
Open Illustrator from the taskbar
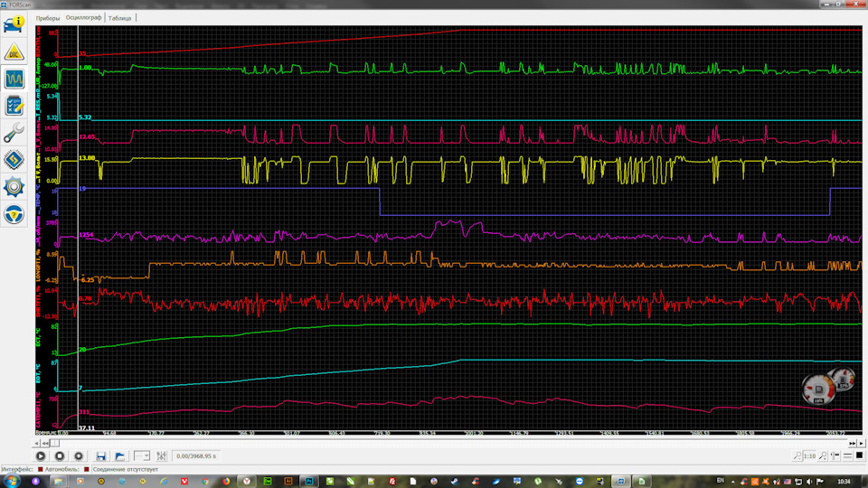(288, 482)
